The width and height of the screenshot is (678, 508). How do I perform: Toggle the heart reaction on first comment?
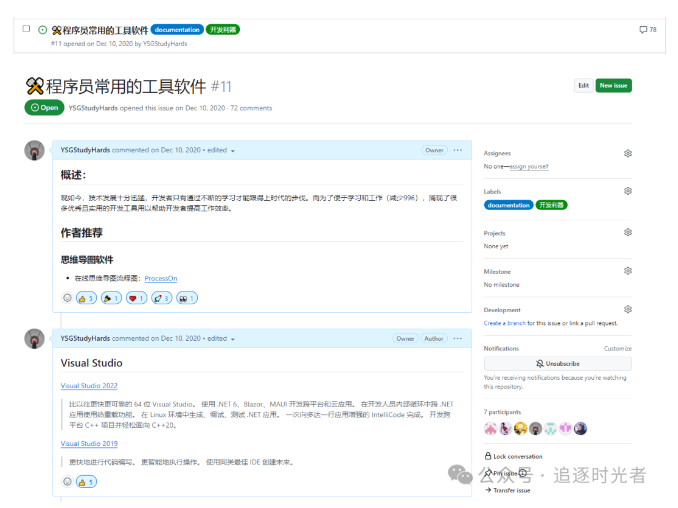(x=136, y=298)
